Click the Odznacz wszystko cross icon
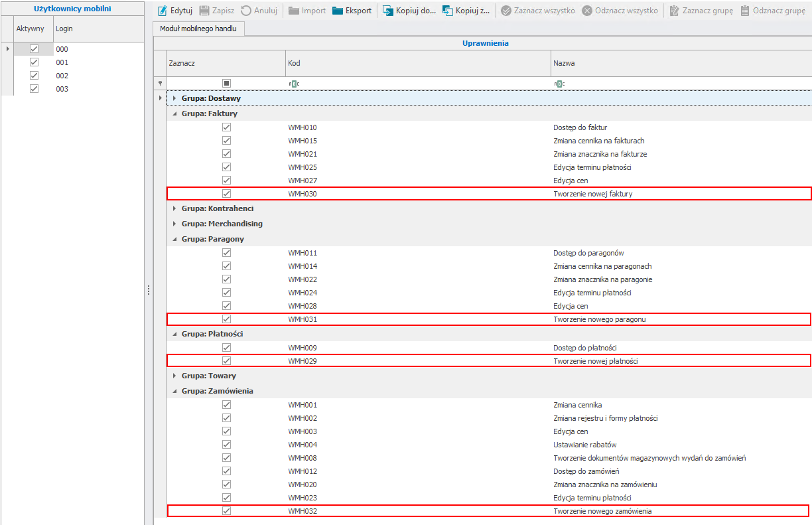 [x=587, y=11]
